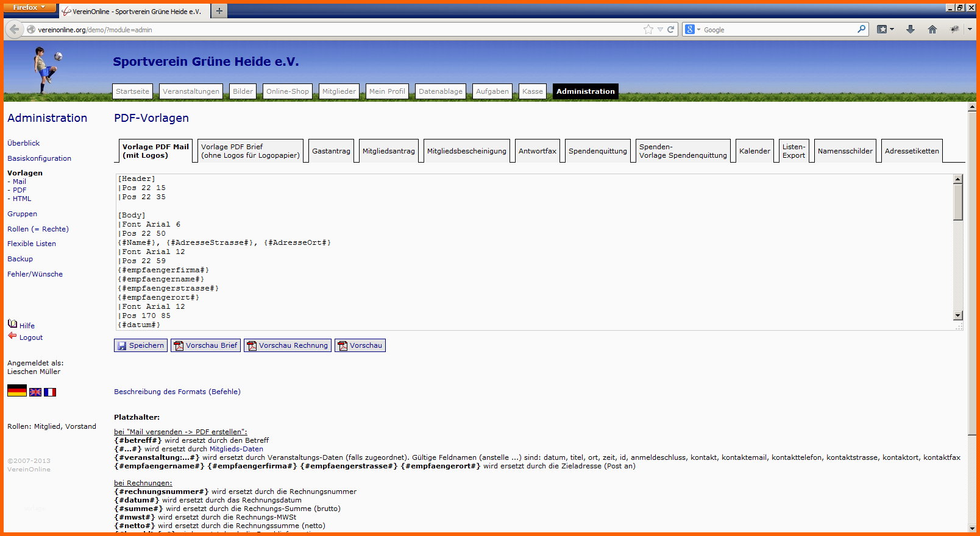Open the bookmarks menu dropdown arrow
Image resolution: width=980 pixels, height=536 pixels.
(x=892, y=29)
